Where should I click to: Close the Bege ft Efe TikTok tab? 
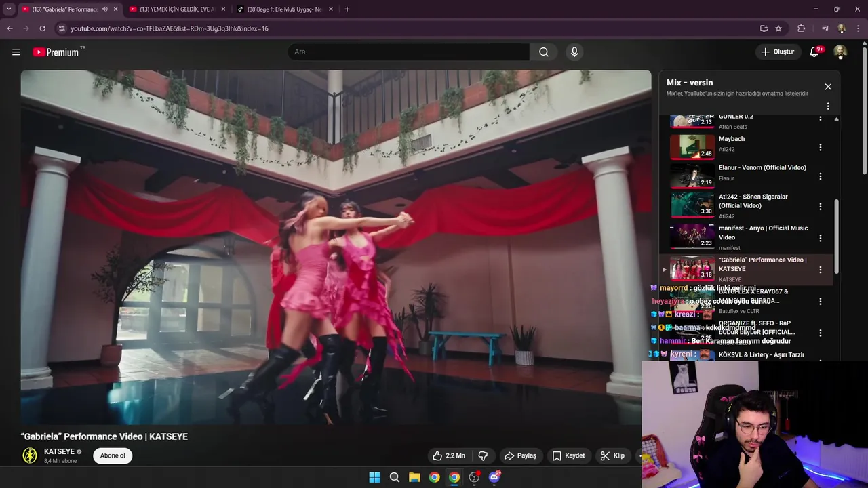point(331,9)
